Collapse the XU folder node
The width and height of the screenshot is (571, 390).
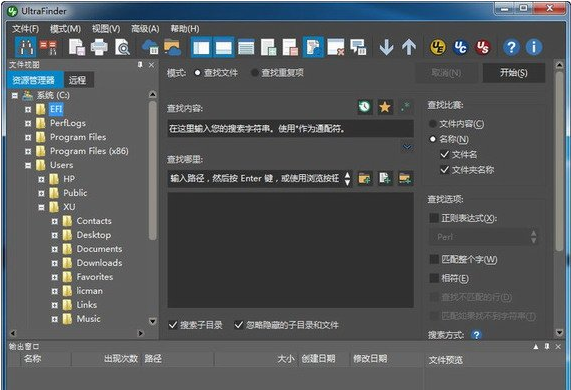click(41, 207)
